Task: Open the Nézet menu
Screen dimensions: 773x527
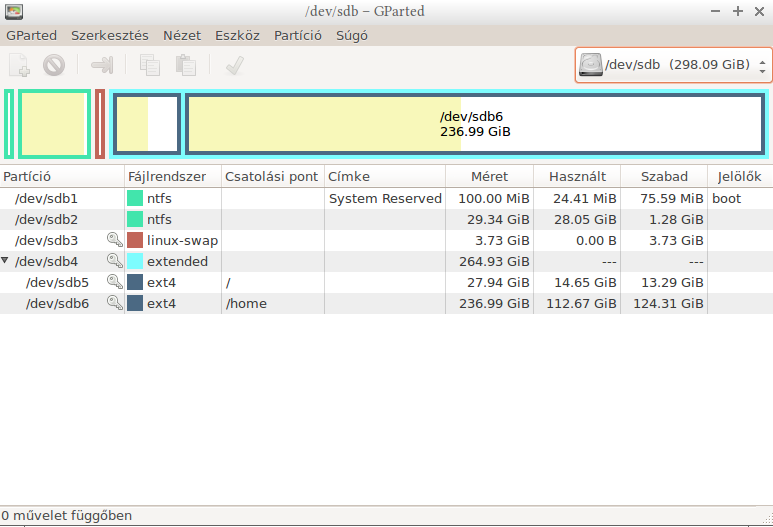Action: click(x=182, y=35)
